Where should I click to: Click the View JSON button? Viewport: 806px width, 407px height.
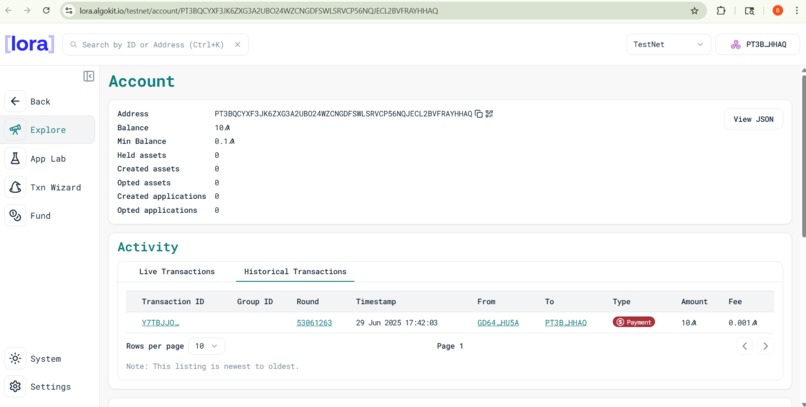click(753, 119)
